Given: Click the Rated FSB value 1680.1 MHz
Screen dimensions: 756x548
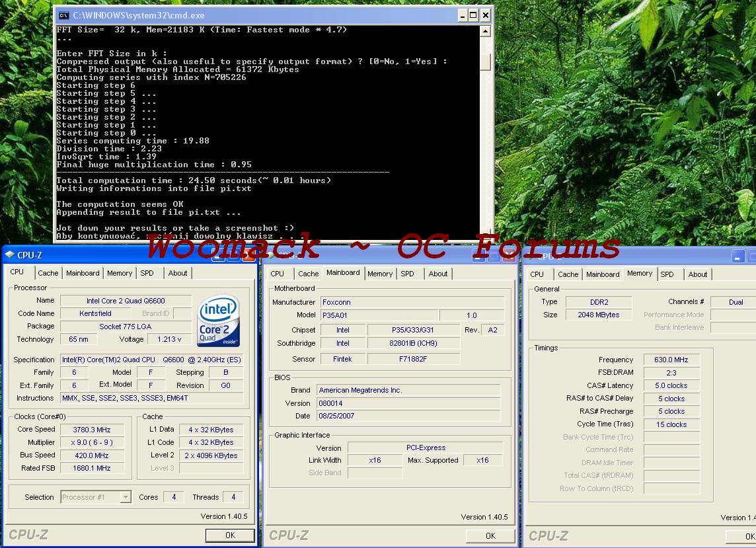Looking at the screenshot, I should pyautogui.click(x=92, y=468).
